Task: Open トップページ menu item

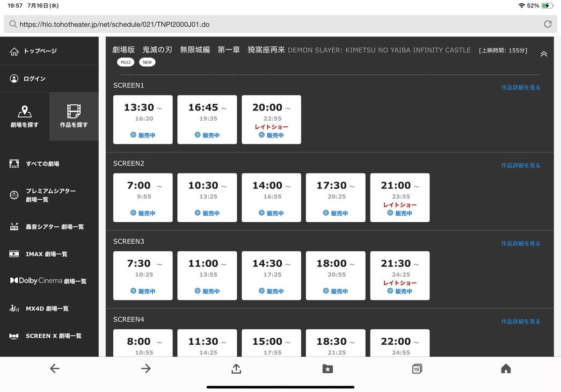Action: pyautogui.click(x=49, y=51)
